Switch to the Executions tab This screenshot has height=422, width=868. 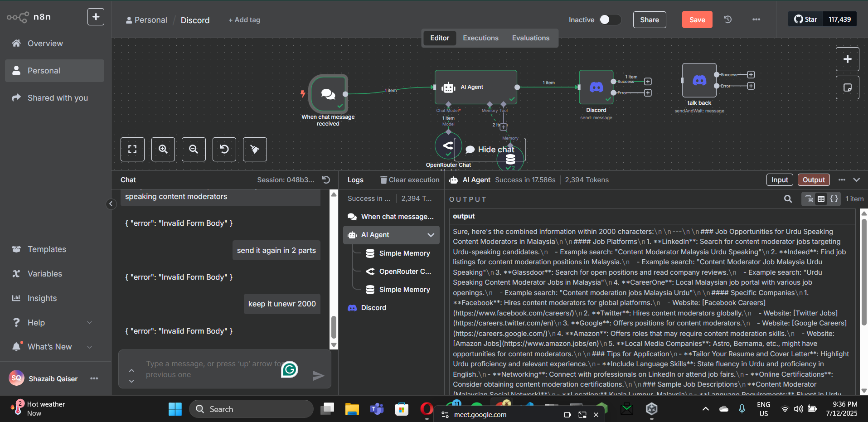(480, 38)
